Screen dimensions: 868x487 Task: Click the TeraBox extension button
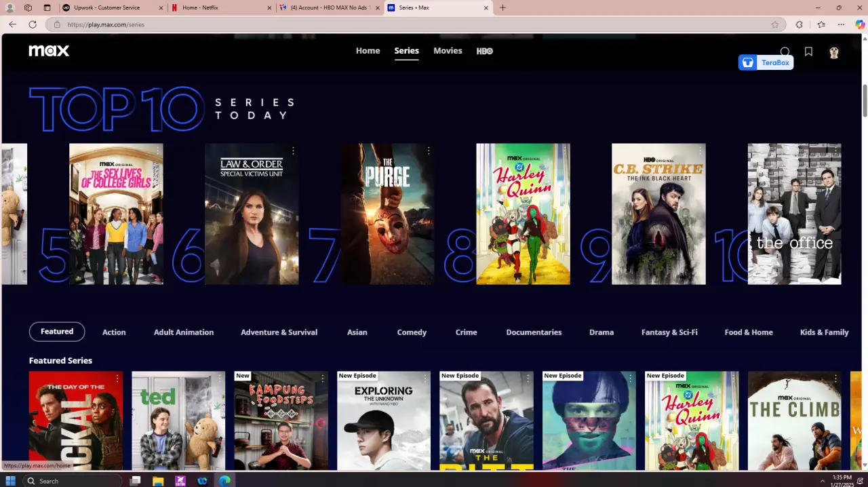(766, 62)
